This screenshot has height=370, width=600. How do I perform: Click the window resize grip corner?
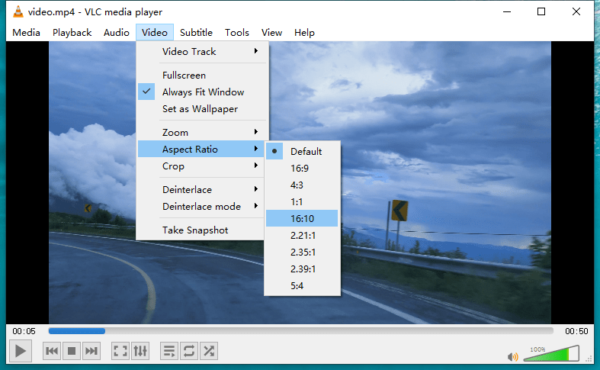pyautogui.click(x=589, y=359)
